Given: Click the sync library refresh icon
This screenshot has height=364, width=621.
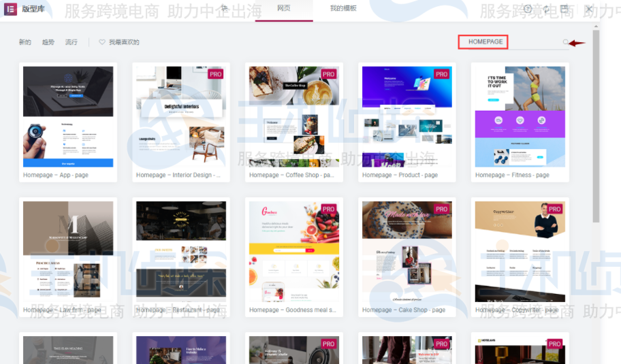Looking at the screenshot, I should [545, 9].
